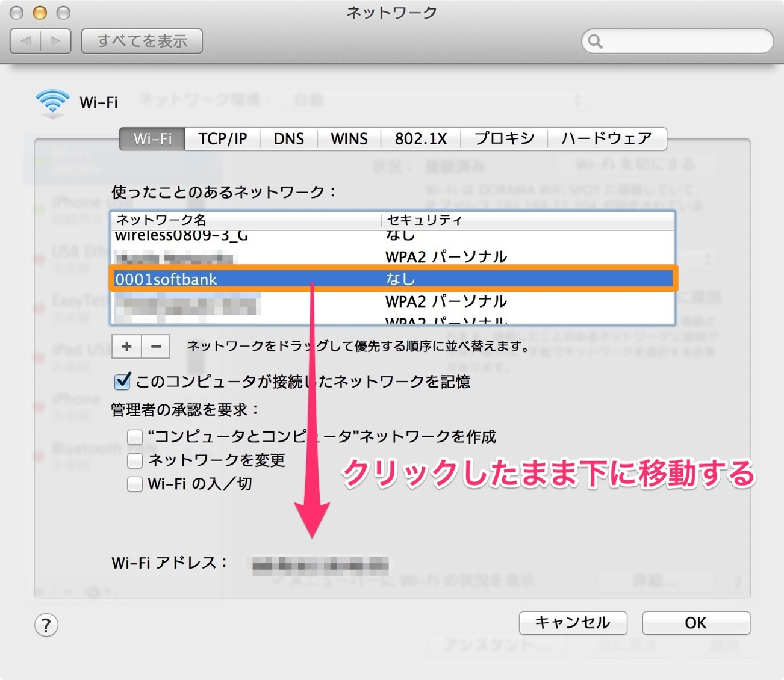Viewport: 784px width, 680px height.
Task: Click the forward navigation arrow
Action: [56, 41]
